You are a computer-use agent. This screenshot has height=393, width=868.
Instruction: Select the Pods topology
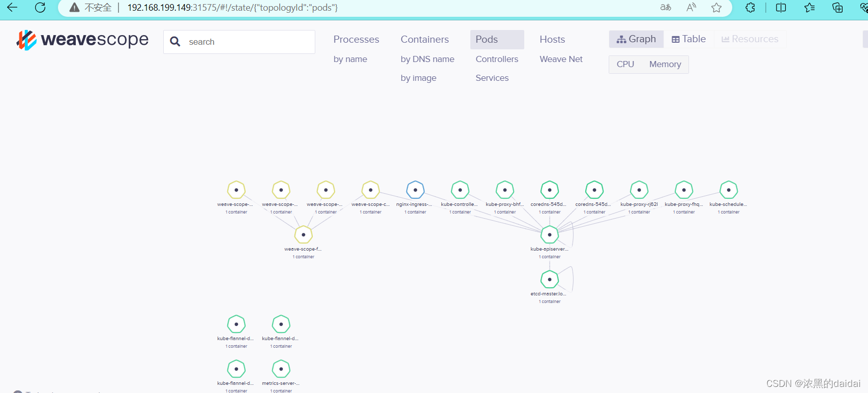click(497, 39)
